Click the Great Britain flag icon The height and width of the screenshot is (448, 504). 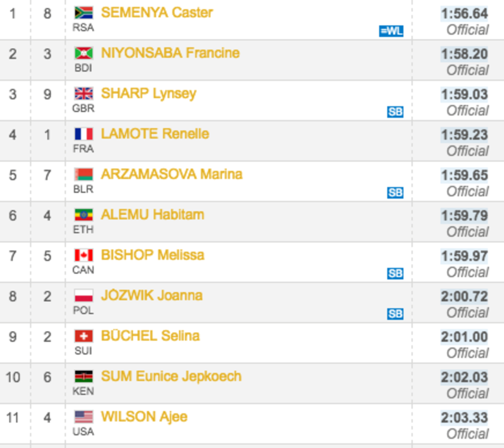pyautogui.click(x=84, y=94)
